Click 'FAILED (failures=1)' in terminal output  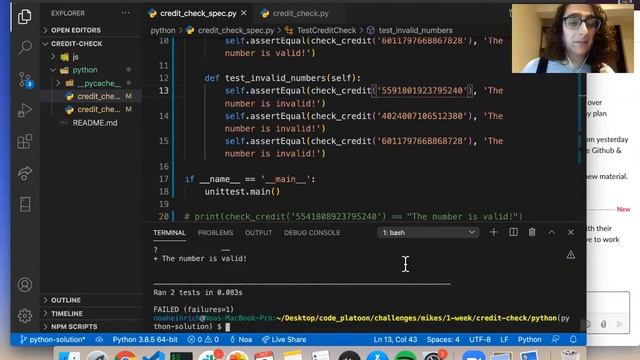point(193,309)
